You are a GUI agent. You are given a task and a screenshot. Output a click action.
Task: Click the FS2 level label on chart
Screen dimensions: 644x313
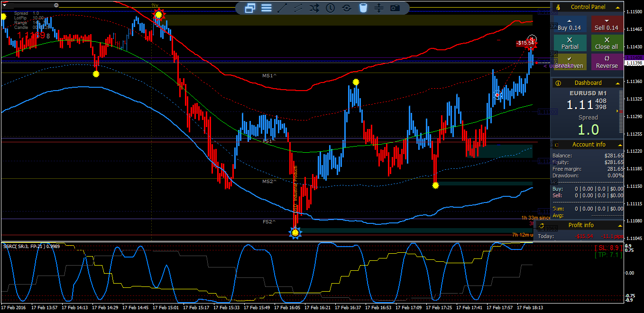click(x=269, y=221)
